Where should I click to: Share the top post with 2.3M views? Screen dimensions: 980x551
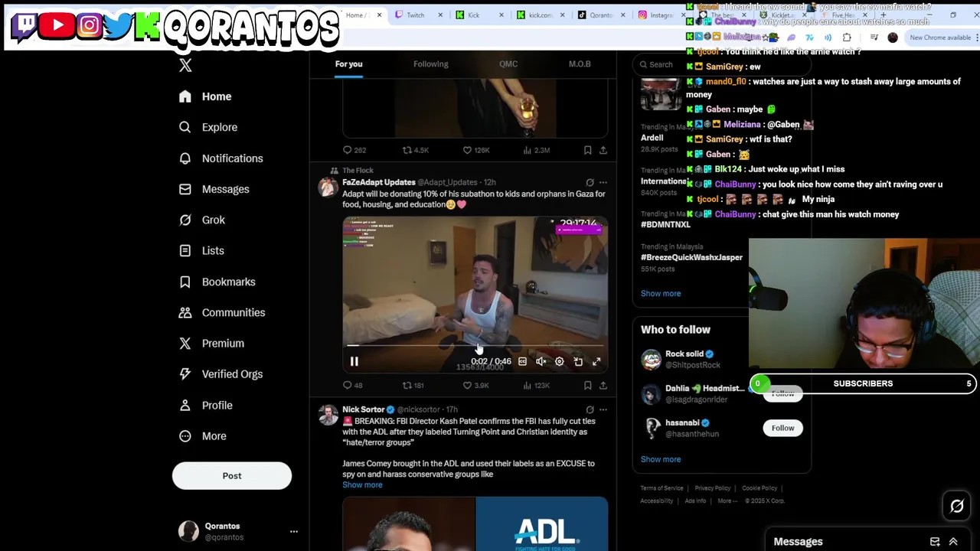click(x=603, y=150)
